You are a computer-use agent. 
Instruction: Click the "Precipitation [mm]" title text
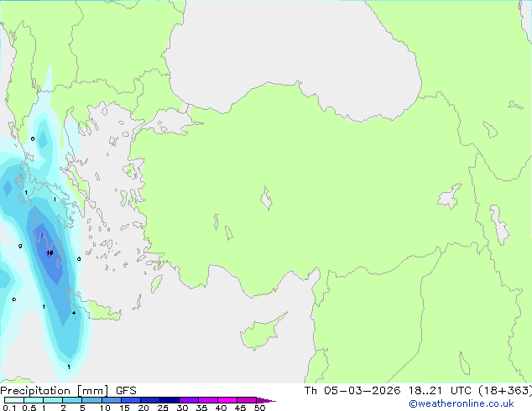click(x=55, y=391)
